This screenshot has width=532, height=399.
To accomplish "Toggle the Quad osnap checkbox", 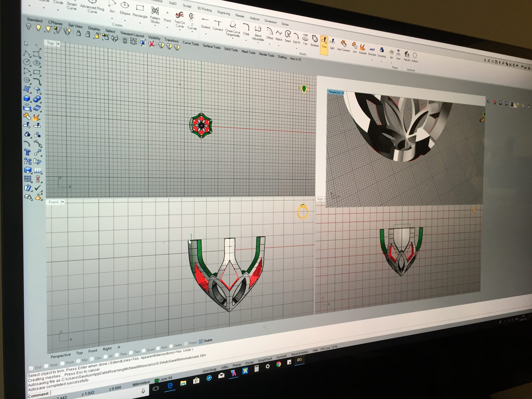I will coord(144,350).
